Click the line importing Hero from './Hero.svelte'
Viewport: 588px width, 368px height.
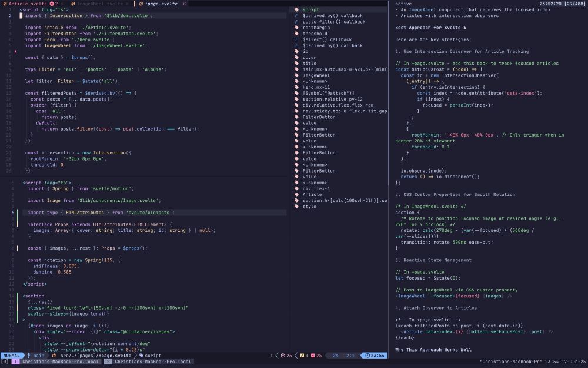(69, 39)
